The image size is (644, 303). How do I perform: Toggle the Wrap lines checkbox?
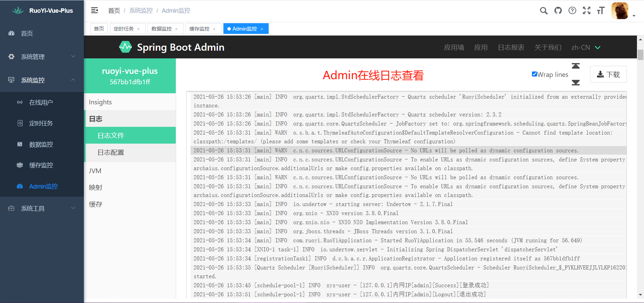534,74
